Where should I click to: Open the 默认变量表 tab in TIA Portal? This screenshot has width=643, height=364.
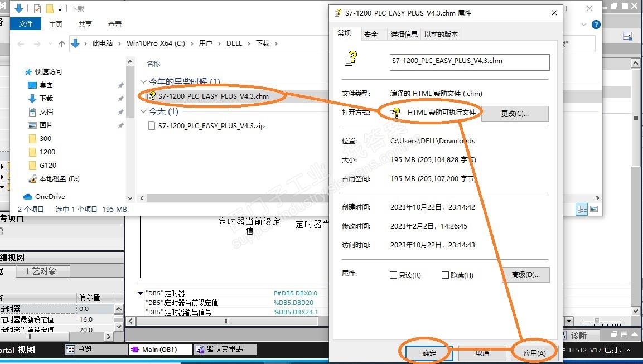tap(225, 350)
